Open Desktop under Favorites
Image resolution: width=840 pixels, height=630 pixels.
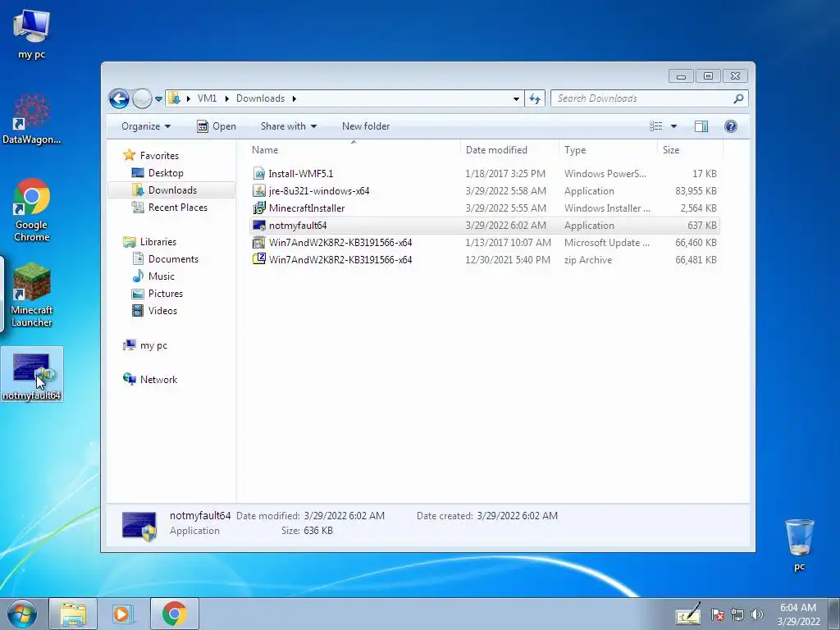click(x=166, y=173)
